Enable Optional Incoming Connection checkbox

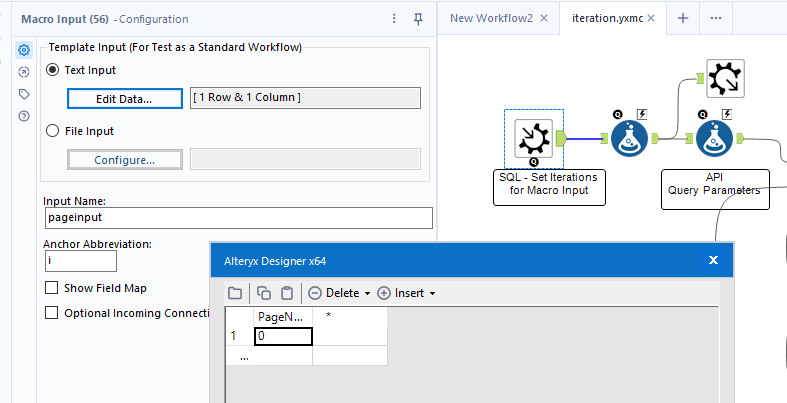[x=51, y=313]
